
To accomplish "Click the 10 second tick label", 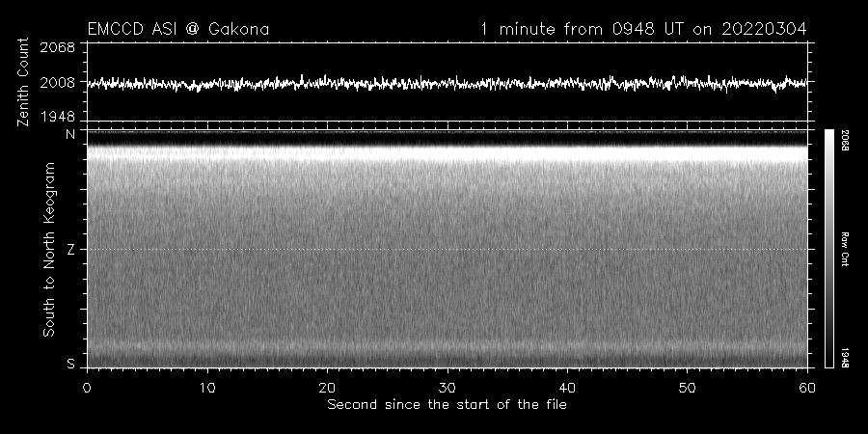I will coord(207,388).
